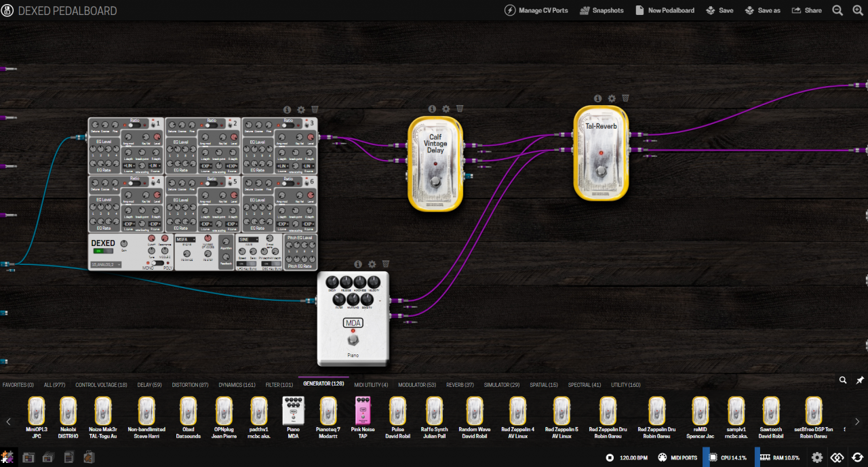The width and height of the screenshot is (868, 467).
Task: Open the file manager icon in bottom bar
Action: [68, 458]
